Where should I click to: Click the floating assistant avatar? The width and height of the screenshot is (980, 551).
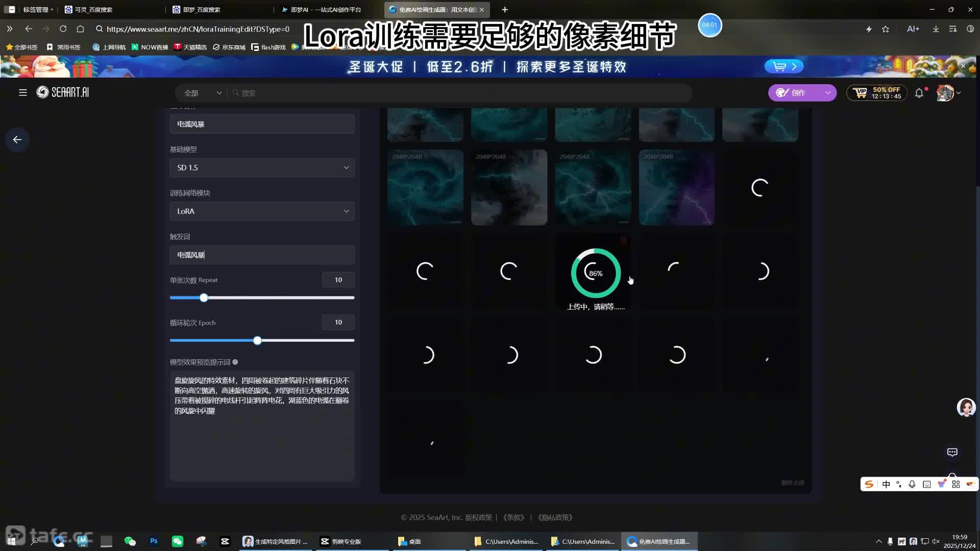(x=966, y=407)
